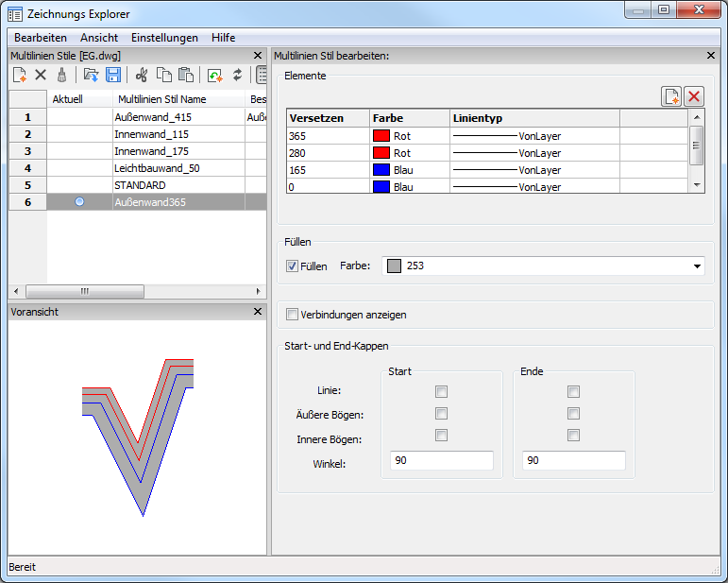This screenshot has width=728, height=583.
Task: Uncheck the Füllen checkbox
Action: tap(293, 266)
